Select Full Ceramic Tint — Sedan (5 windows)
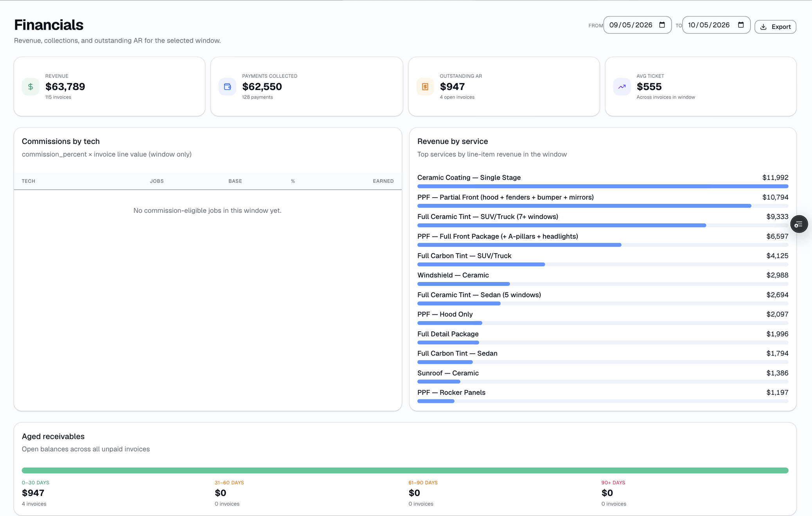The width and height of the screenshot is (812, 516). [479, 295]
